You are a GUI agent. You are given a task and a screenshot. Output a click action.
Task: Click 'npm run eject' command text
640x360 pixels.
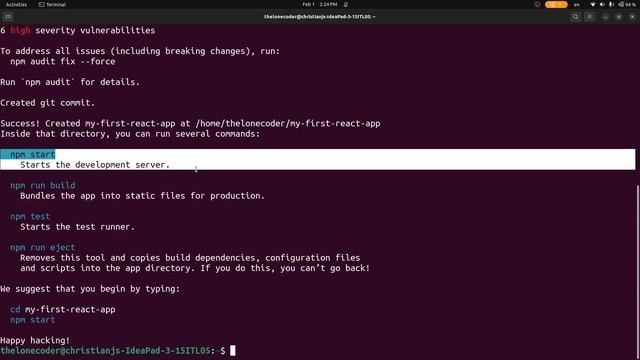43,247
